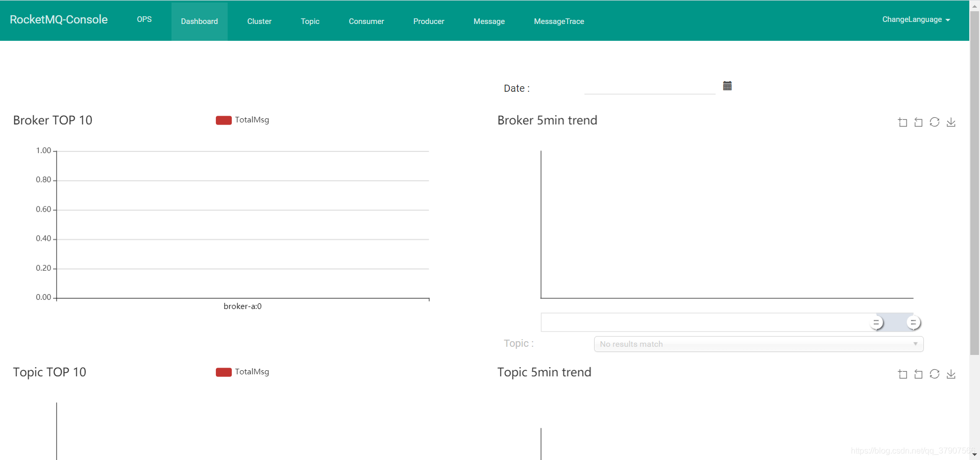The image size is (980, 460).
Task: Open the Consumer tab
Action: pyautogui.click(x=366, y=21)
